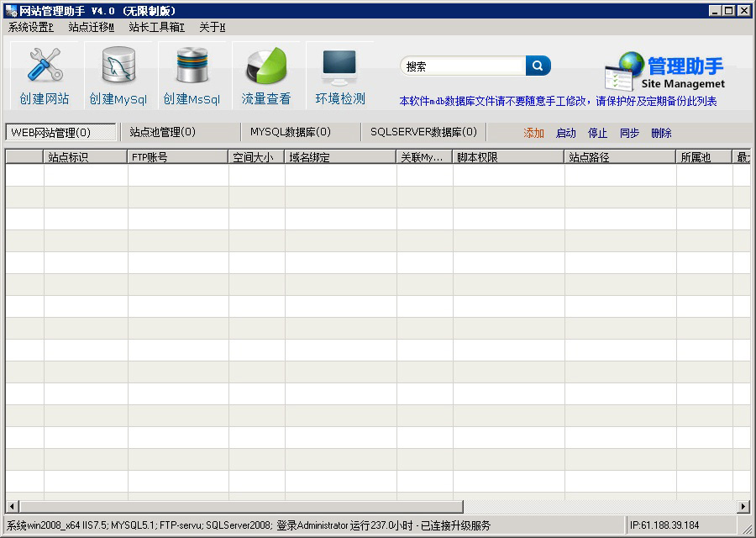Viewport: 756px width, 538px height.
Task: Click the application icon in the title bar
Action: (8, 8)
